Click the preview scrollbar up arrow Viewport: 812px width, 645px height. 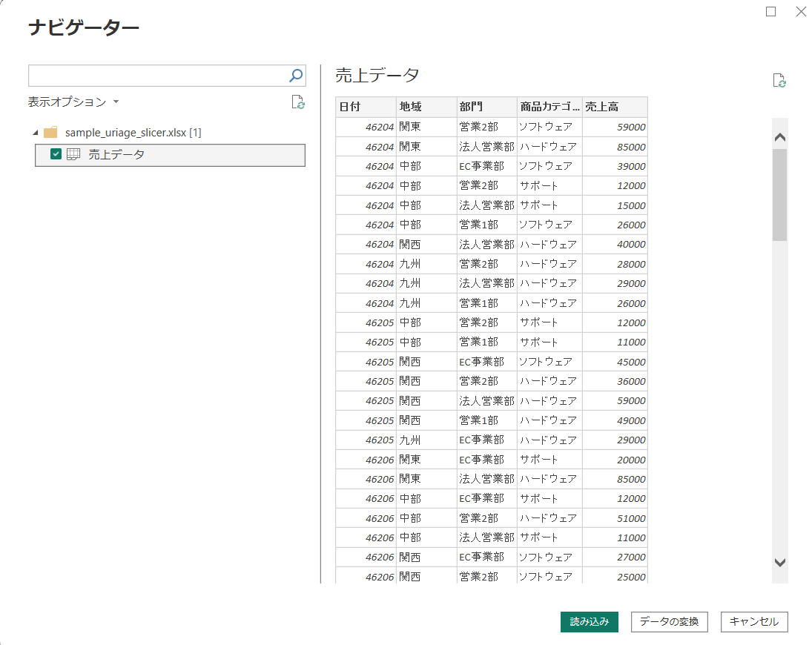point(780,137)
